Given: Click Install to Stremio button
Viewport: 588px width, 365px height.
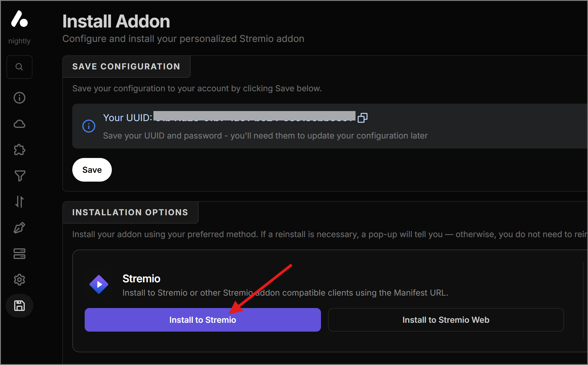Looking at the screenshot, I should click(203, 320).
